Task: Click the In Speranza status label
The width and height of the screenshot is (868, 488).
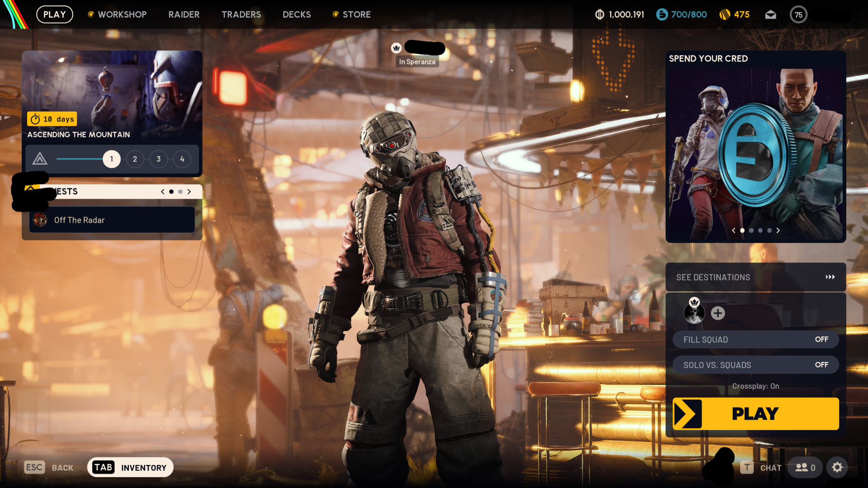Action: tap(417, 62)
